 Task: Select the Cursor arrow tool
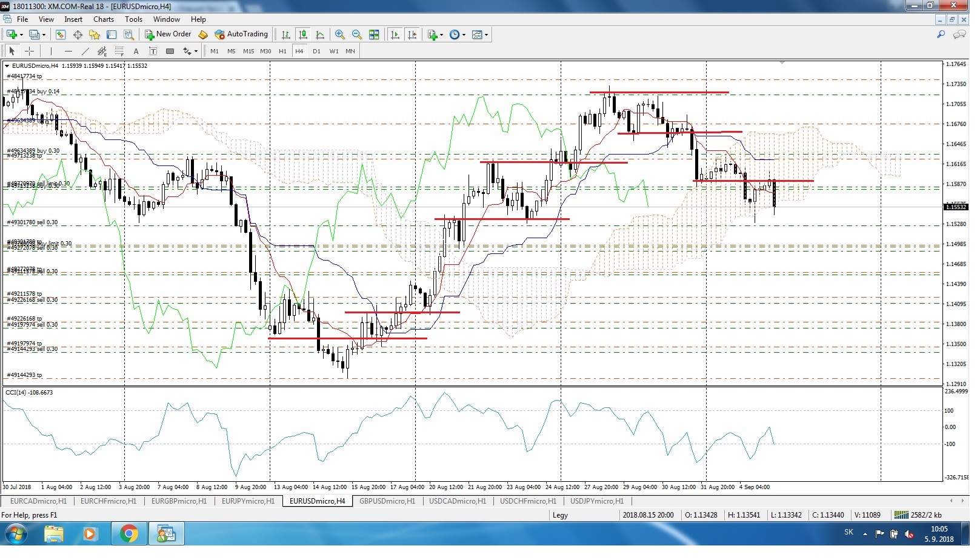[12, 51]
